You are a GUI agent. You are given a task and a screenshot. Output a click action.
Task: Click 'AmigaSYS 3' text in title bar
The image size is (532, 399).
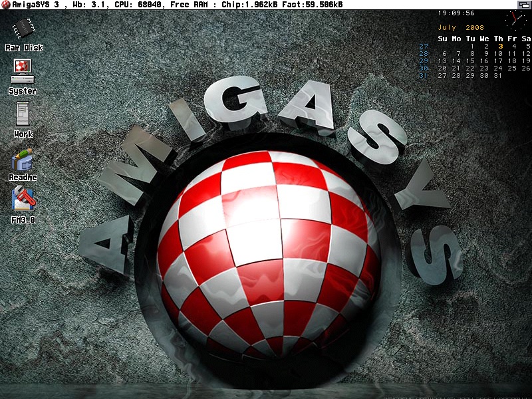[36, 5]
